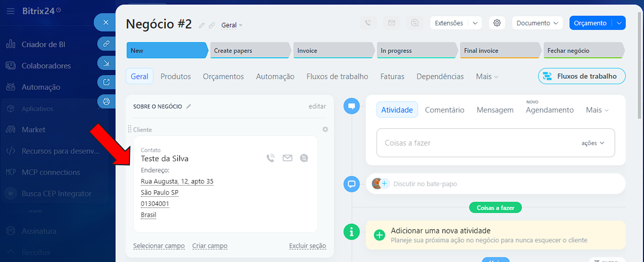Image resolution: width=644 pixels, height=262 pixels.
Task: Click the Fluxos de trabalho button
Action: tap(582, 76)
